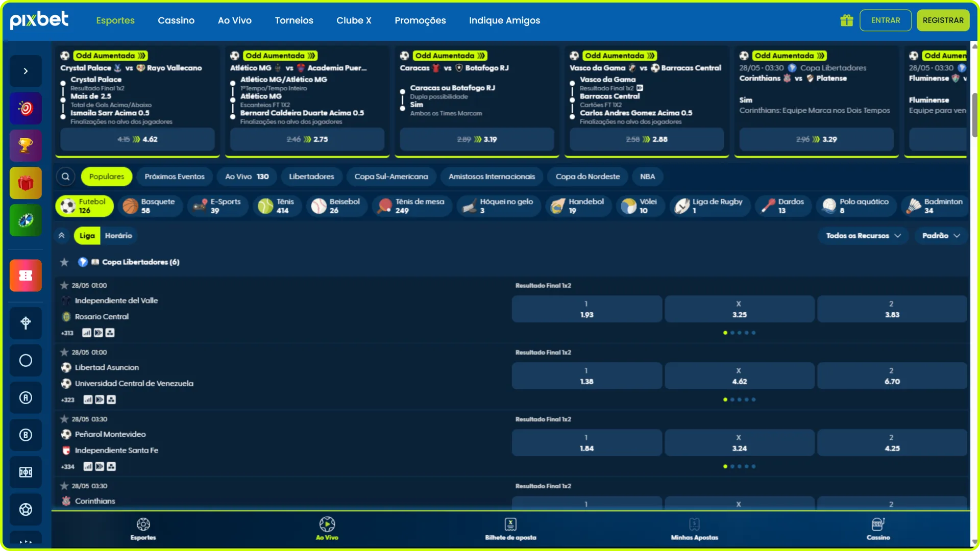The height and width of the screenshot is (551, 980).
Task: Select the Hóquei no gelo filter
Action: [499, 206]
